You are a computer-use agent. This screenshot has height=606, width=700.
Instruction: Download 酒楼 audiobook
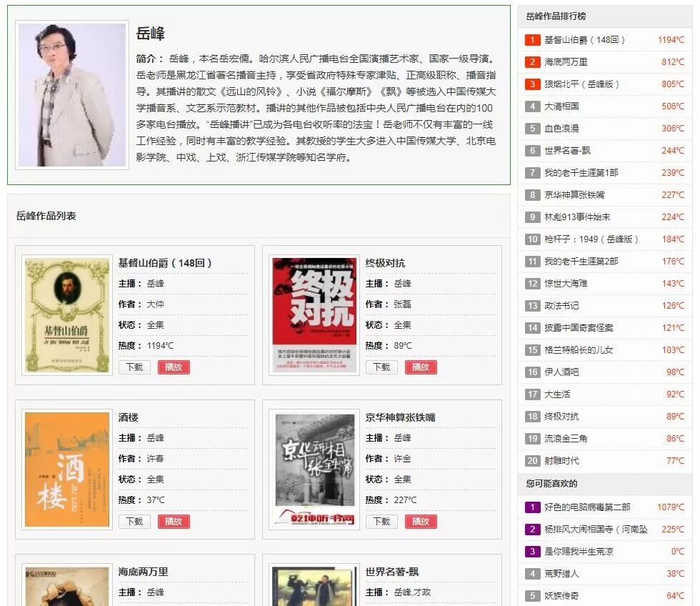pyautogui.click(x=134, y=522)
